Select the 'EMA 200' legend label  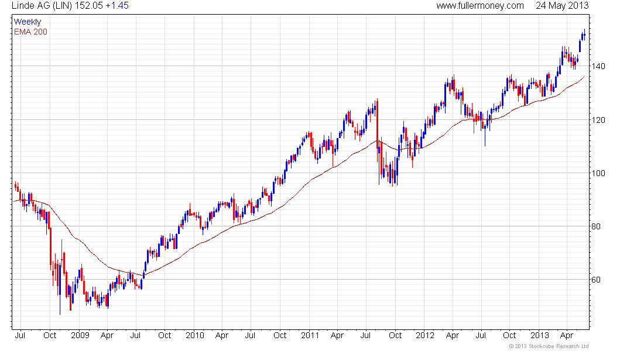pos(30,32)
